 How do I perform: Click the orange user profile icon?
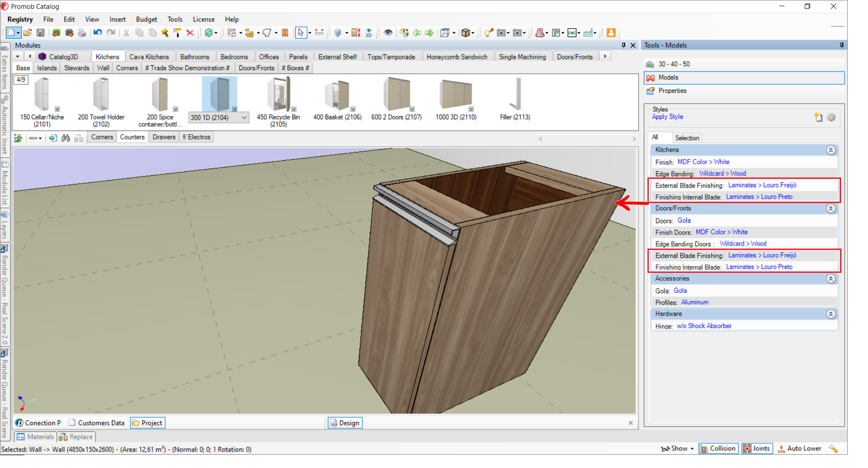click(x=611, y=33)
